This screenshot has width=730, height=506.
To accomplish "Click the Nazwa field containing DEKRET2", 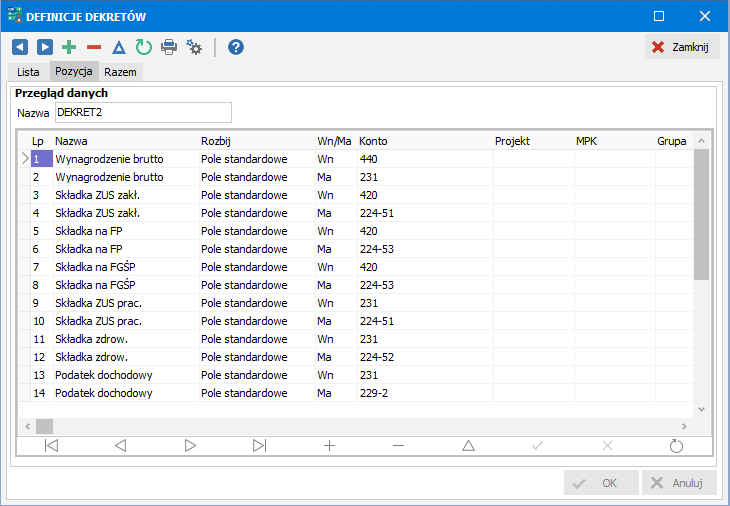I will coord(143,113).
